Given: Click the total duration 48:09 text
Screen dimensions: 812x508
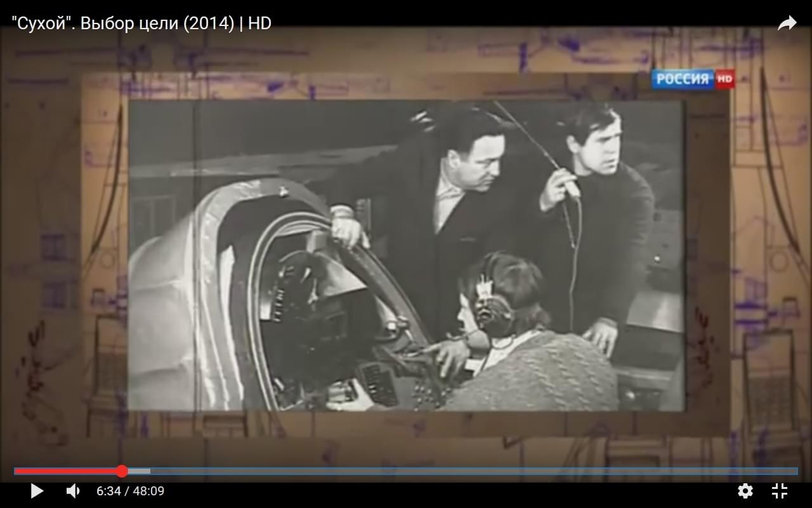Looking at the screenshot, I should click(x=148, y=491).
